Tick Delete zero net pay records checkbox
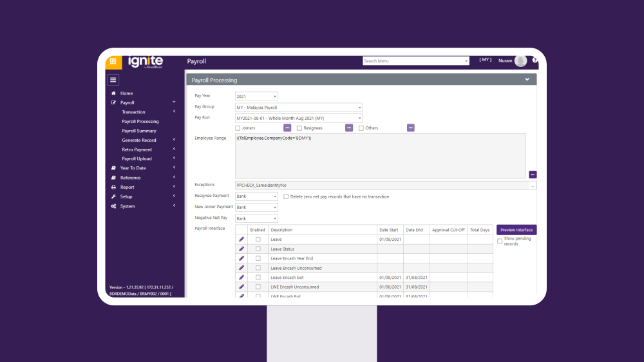This screenshot has height=362, width=644. pyautogui.click(x=286, y=196)
